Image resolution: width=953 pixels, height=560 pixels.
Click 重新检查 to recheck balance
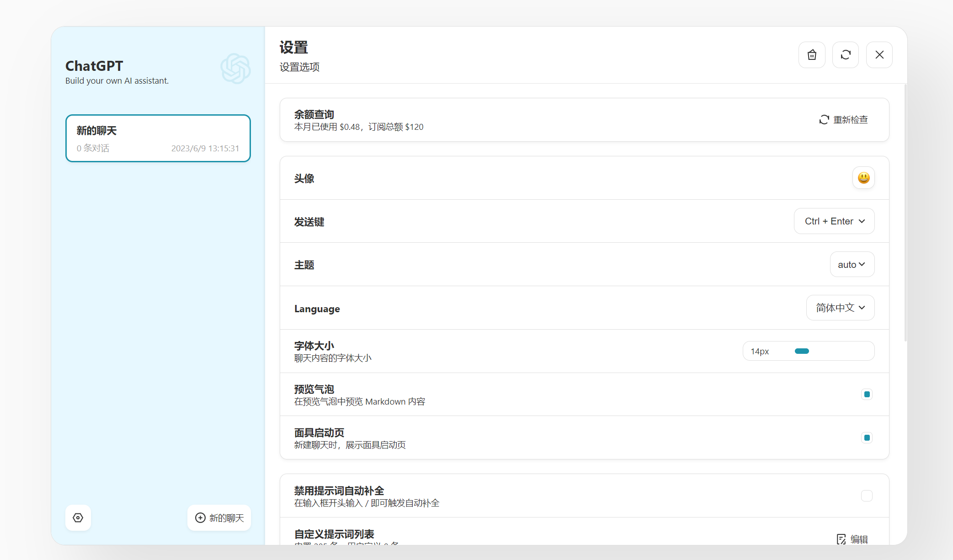pyautogui.click(x=843, y=120)
